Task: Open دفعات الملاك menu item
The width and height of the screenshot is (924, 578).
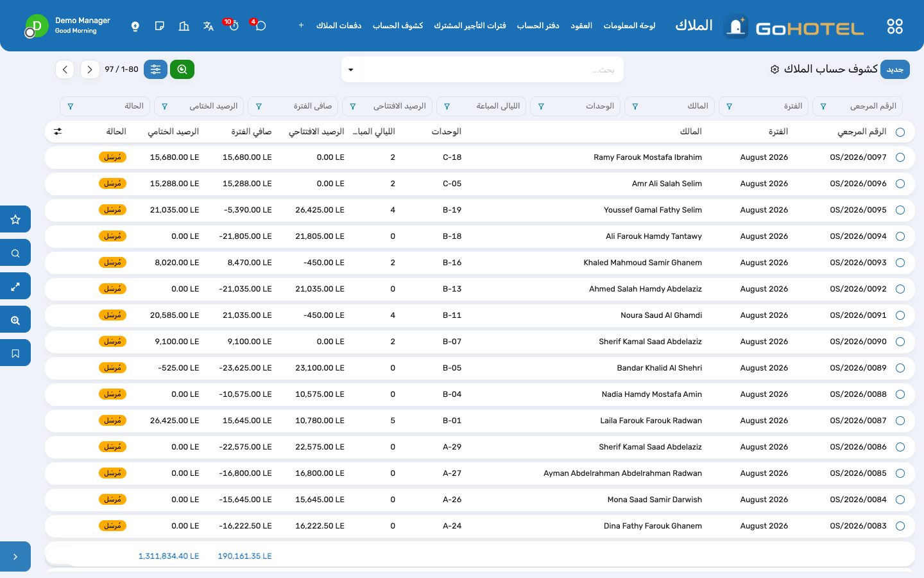Action: (x=339, y=26)
